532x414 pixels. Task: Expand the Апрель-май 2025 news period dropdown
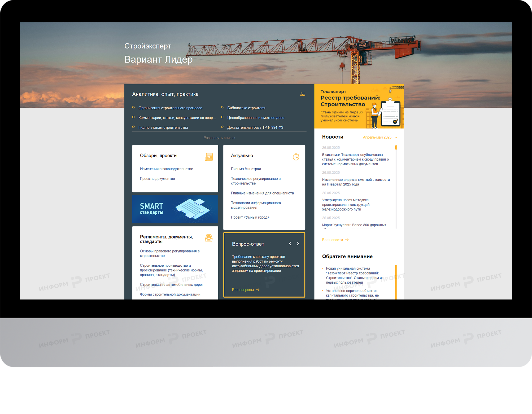coord(380,137)
